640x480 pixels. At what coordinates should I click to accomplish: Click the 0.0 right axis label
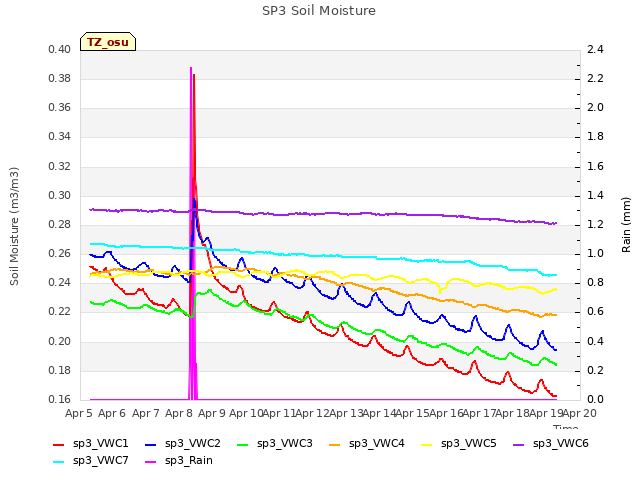pos(595,399)
